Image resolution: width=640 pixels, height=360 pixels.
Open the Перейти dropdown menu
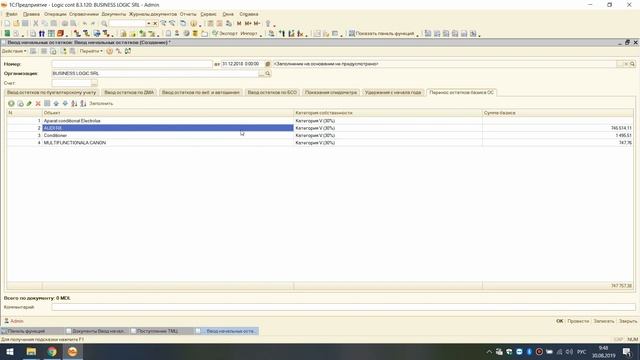pos(91,51)
